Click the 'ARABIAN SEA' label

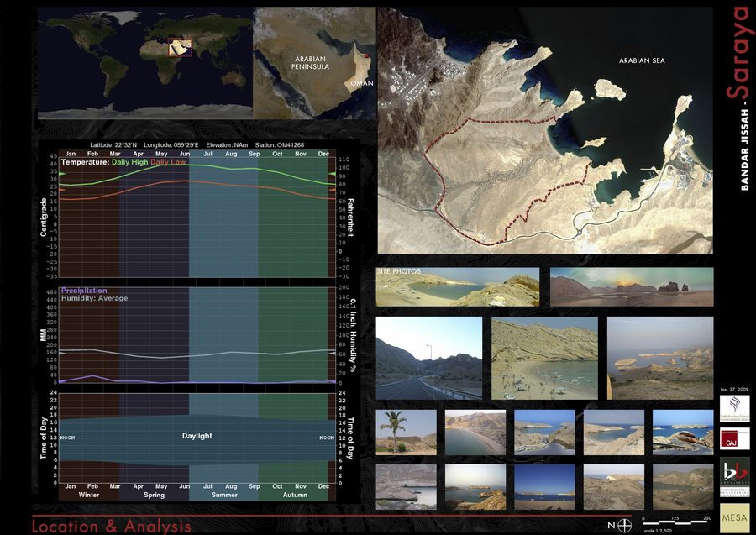point(642,60)
